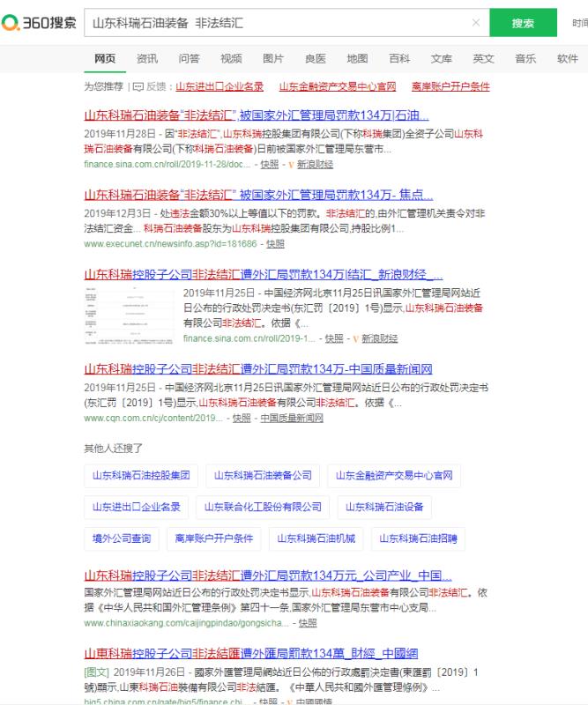Open the 时间 filter dropdown
The image size is (588, 705).
pyautogui.click(x=578, y=23)
